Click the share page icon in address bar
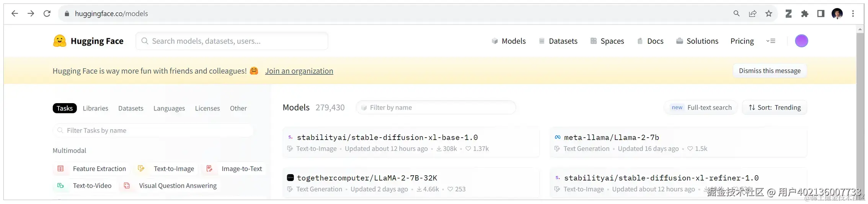 tap(752, 14)
